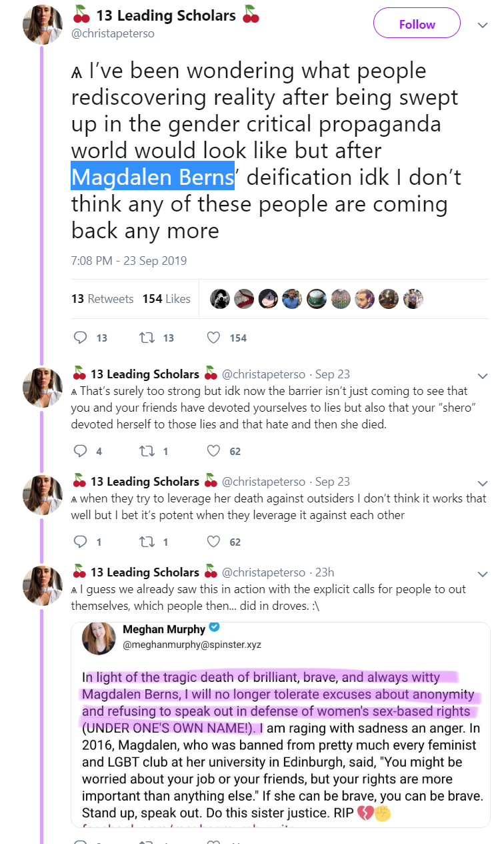
Task: Follow 13 Leading Scholars
Action: coord(417,24)
